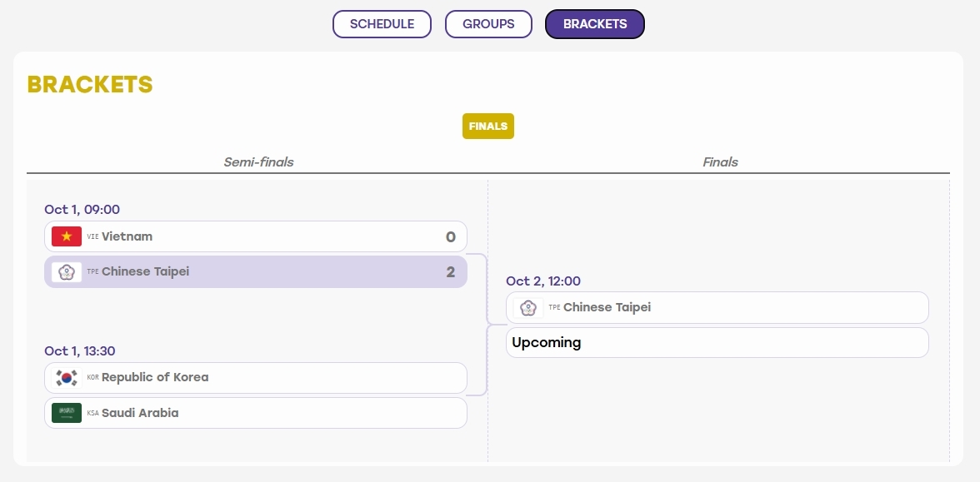This screenshot has width=980, height=482.
Task: Select the Brackets tab
Action: 595,23
